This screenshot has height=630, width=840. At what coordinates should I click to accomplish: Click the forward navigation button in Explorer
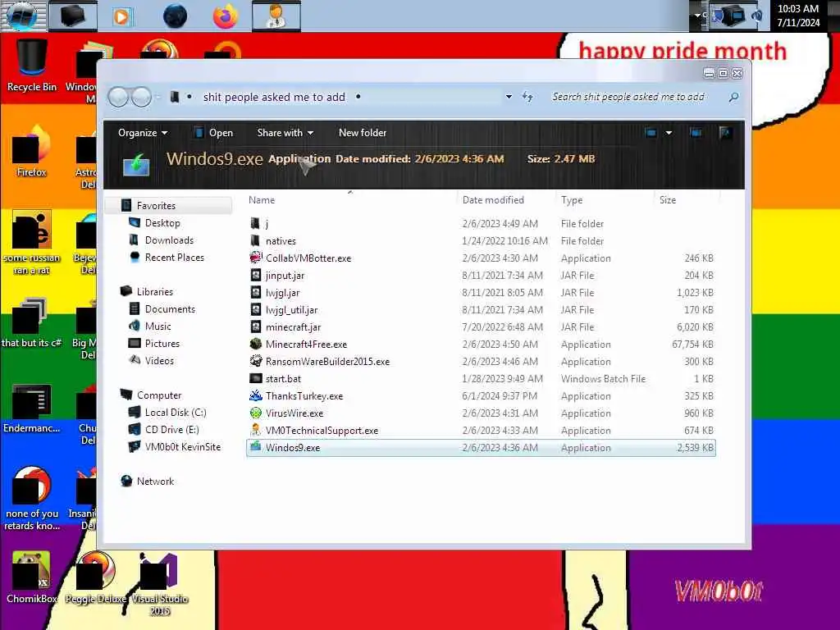tap(141, 97)
